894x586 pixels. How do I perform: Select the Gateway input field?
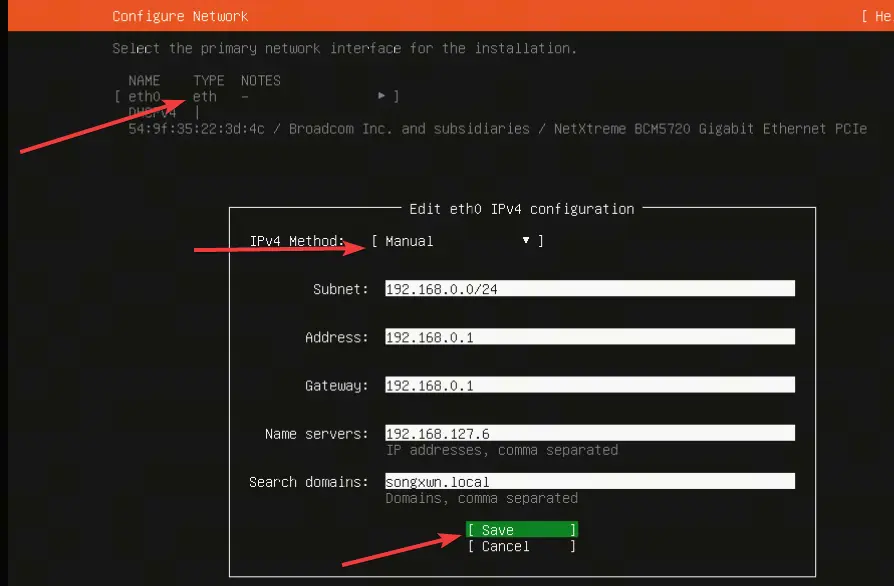click(x=590, y=385)
